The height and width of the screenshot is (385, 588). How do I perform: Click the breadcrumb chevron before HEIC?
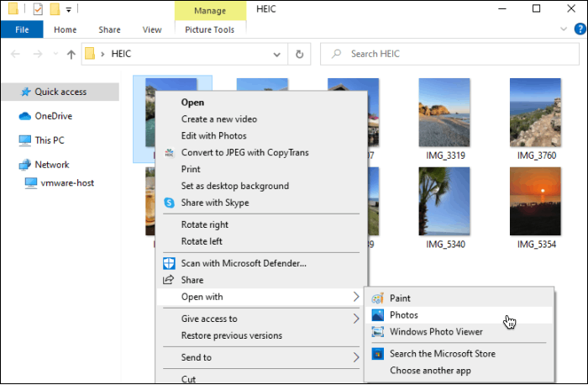(x=102, y=54)
